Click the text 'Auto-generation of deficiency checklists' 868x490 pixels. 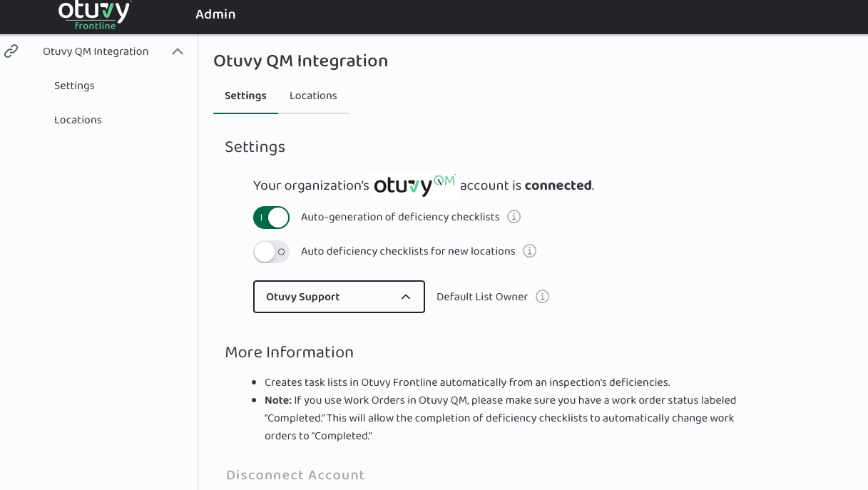click(x=400, y=217)
